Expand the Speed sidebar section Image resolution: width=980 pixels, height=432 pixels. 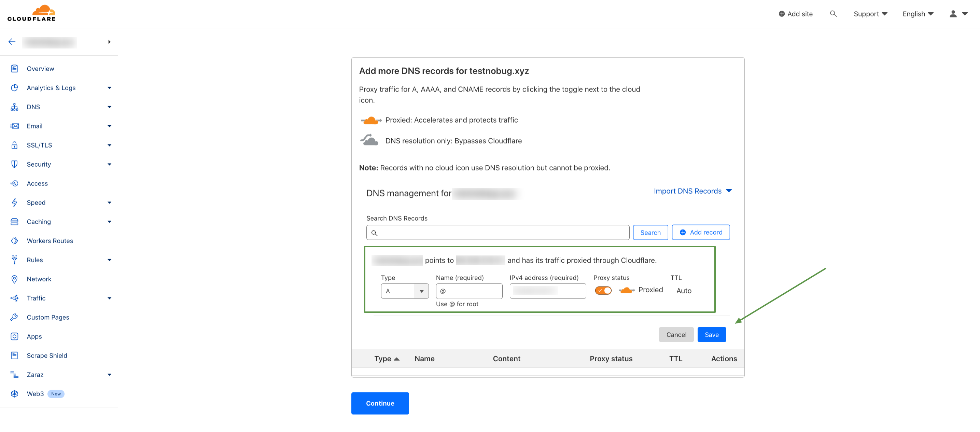coord(110,203)
